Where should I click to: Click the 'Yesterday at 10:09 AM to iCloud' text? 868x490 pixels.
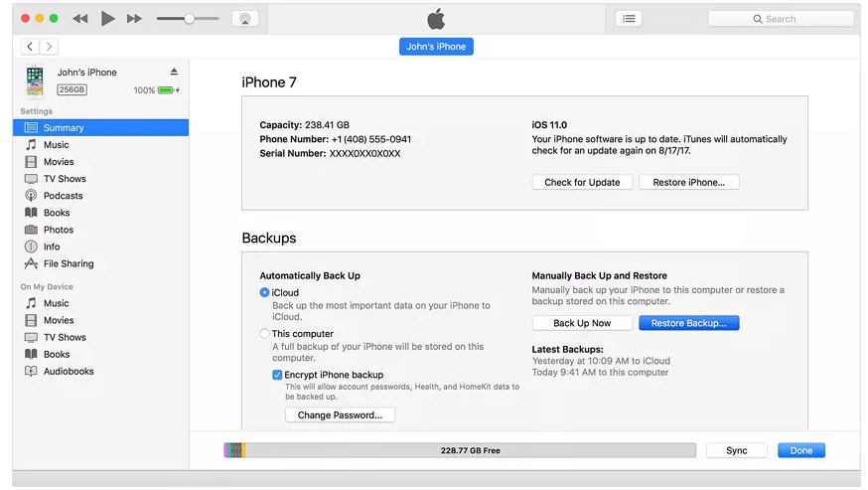(601, 361)
